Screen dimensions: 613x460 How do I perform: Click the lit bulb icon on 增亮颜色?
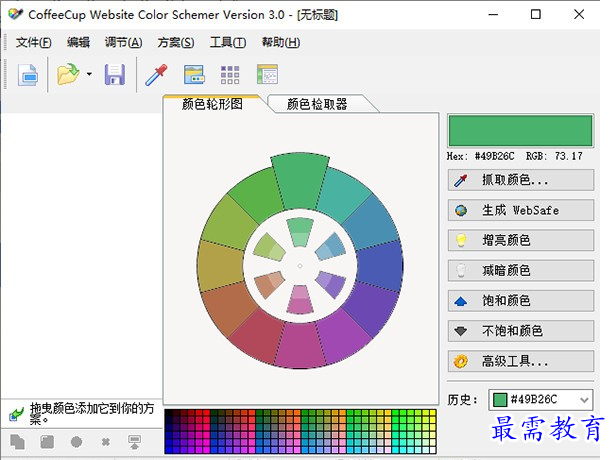(461, 240)
